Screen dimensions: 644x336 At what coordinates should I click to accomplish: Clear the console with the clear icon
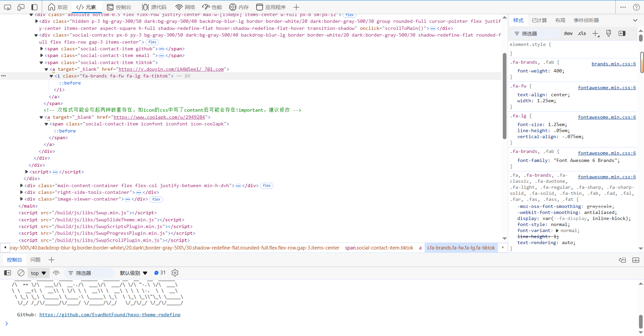(x=21, y=273)
